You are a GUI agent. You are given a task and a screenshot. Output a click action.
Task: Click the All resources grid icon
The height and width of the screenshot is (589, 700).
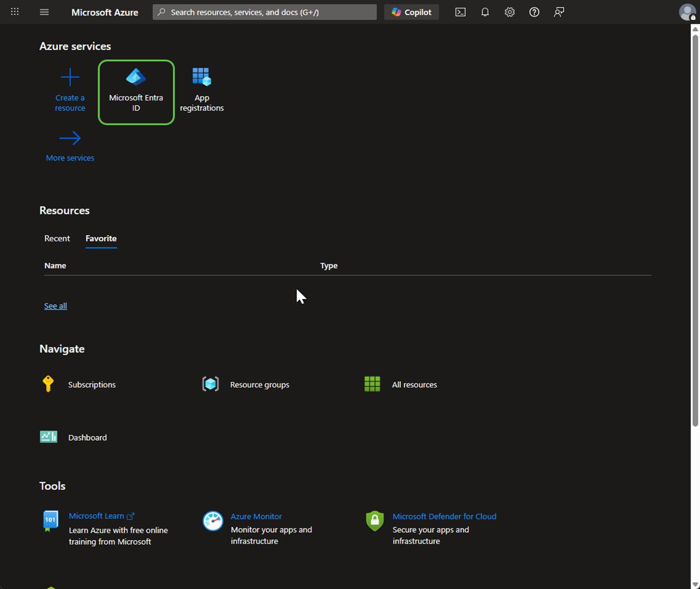pyautogui.click(x=372, y=384)
